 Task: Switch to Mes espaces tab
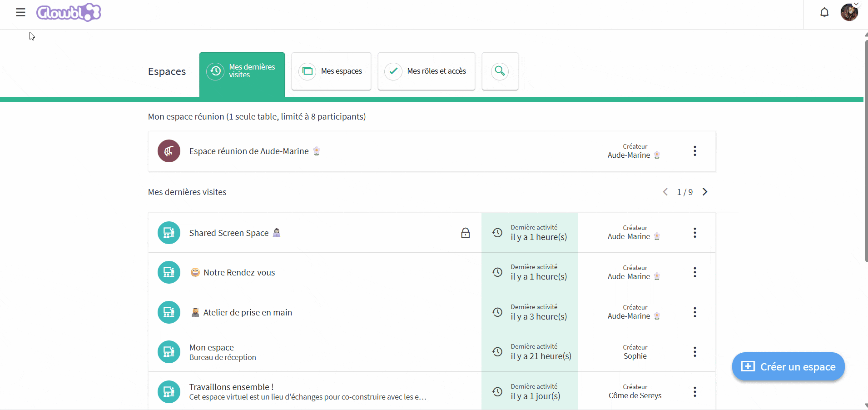tap(331, 71)
